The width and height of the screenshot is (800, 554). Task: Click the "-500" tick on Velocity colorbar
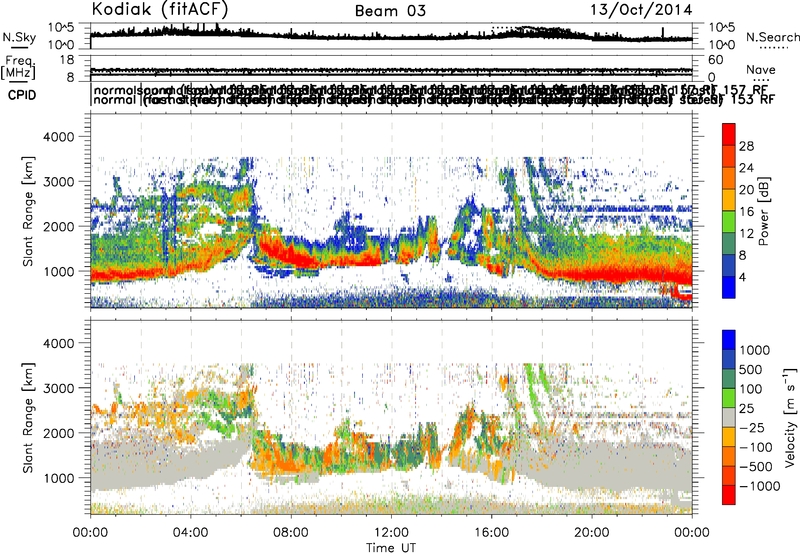tap(756, 467)
